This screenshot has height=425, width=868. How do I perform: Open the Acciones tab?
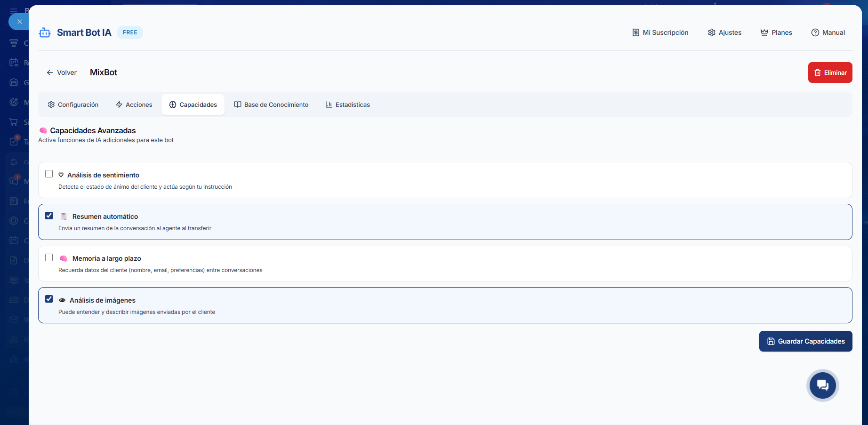pos(134,104)
